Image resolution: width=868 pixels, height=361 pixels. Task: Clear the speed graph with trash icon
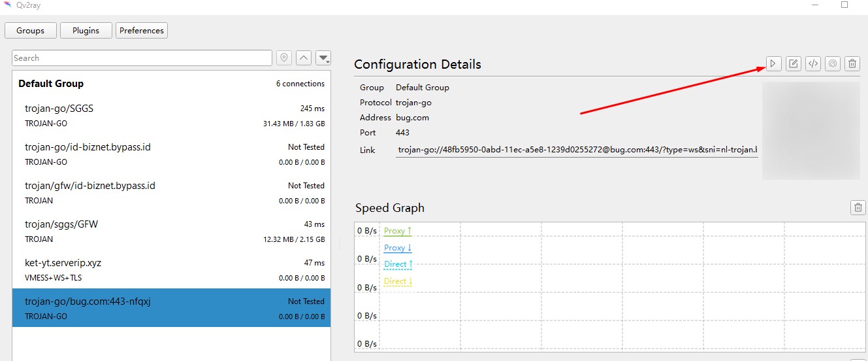(858, 207)
